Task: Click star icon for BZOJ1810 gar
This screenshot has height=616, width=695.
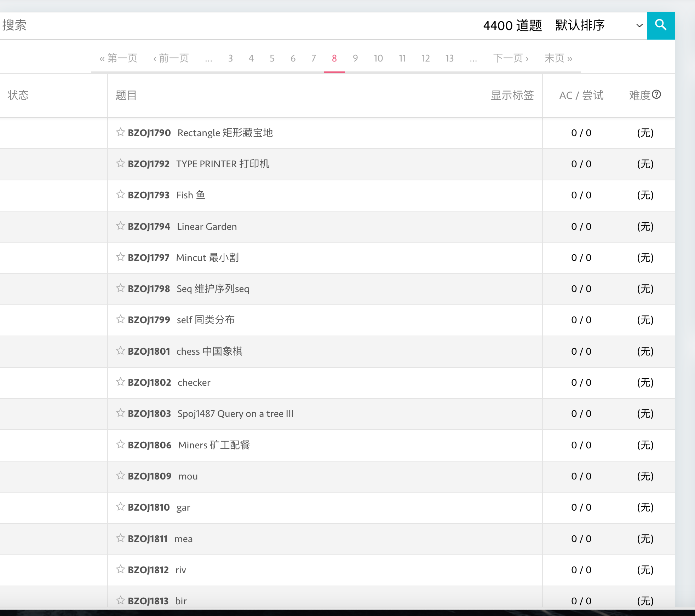Action: tap(120, 507)
